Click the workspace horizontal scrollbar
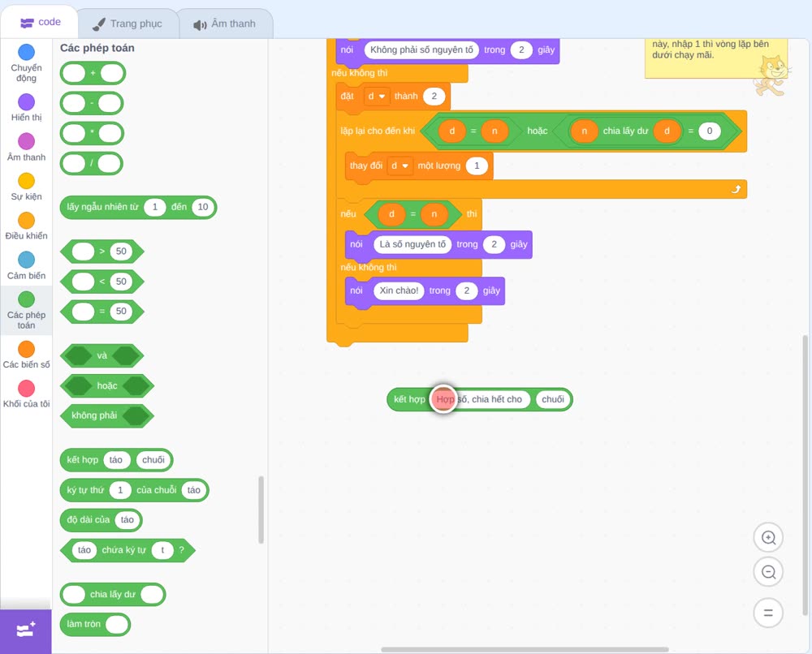 point(525,649)
